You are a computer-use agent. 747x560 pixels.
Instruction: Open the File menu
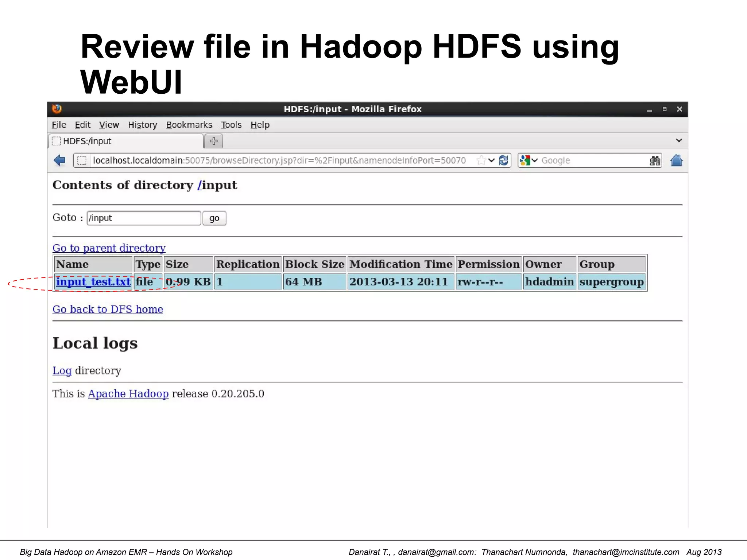pos(59,125)
